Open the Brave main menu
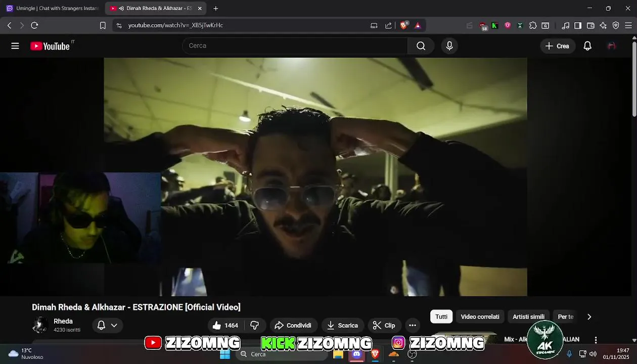This screenshot has height=364, width=637. [x=628, y=25]
